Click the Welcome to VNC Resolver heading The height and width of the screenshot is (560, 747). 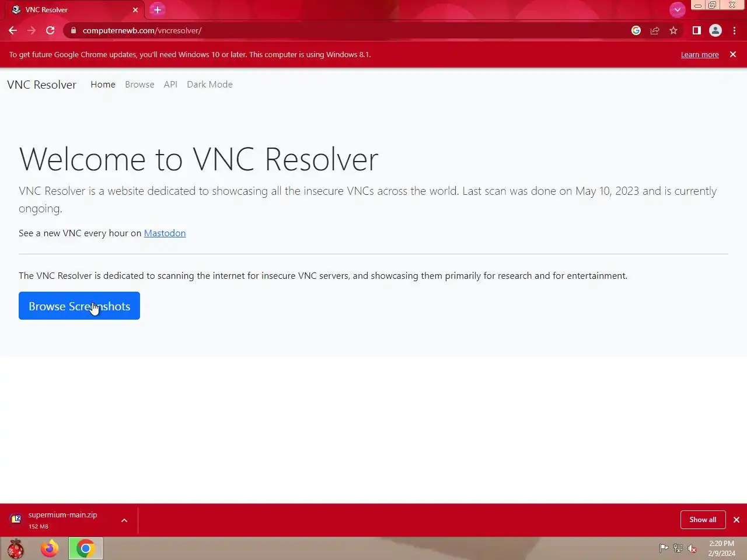coord(198,159)
